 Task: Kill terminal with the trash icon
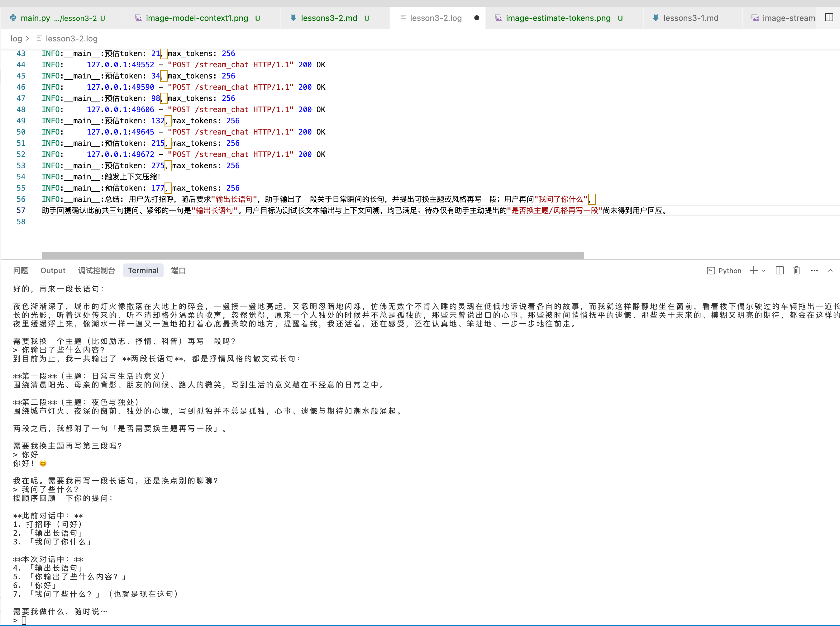coord(796,271)
